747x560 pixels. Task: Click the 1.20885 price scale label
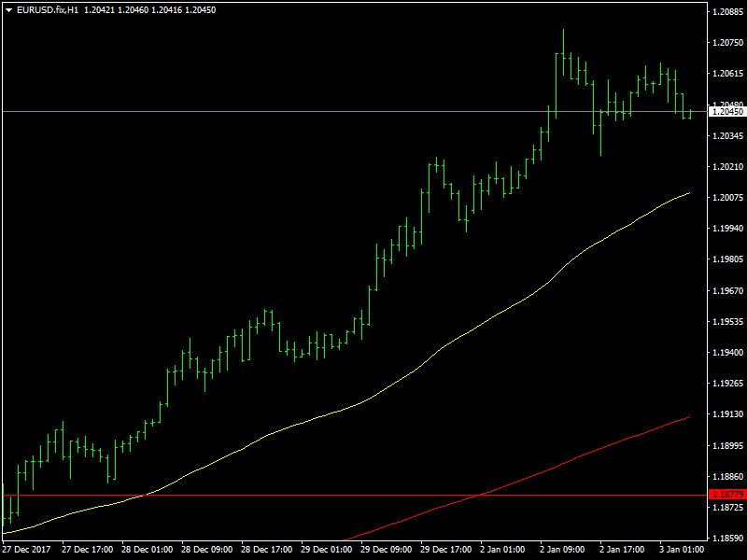[x=727, y=11]
